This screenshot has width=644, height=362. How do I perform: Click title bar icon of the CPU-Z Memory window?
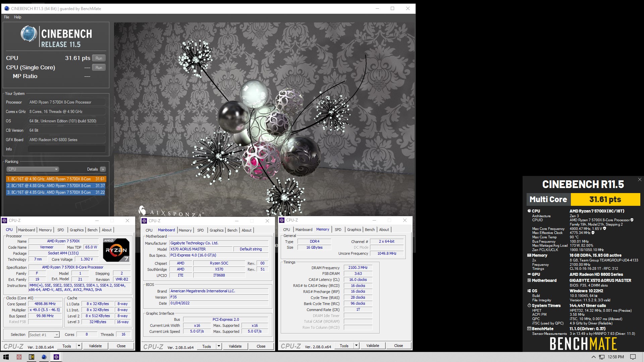[x=282, y=220]
